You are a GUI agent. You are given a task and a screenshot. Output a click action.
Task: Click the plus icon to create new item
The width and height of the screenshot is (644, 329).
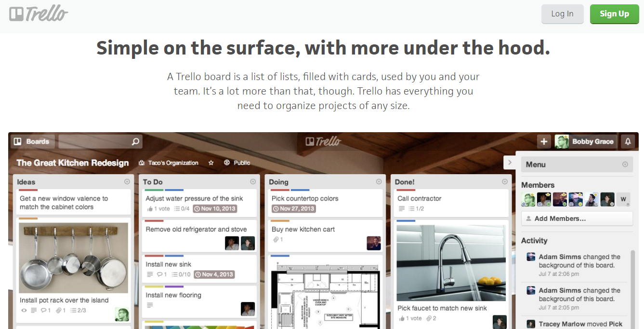[x=544, y=141]
